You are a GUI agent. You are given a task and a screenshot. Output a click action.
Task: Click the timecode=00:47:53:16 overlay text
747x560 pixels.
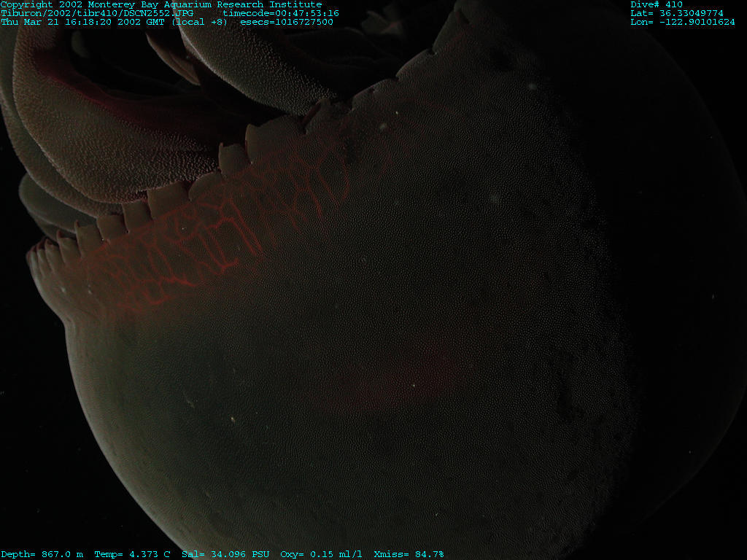point(281,13)
